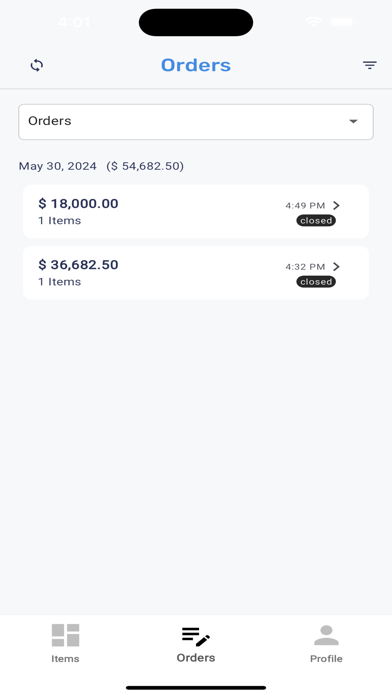The image size is (392, 696).
Task: Open the $ 36,682.50 order
Action: tap(196, 273)
